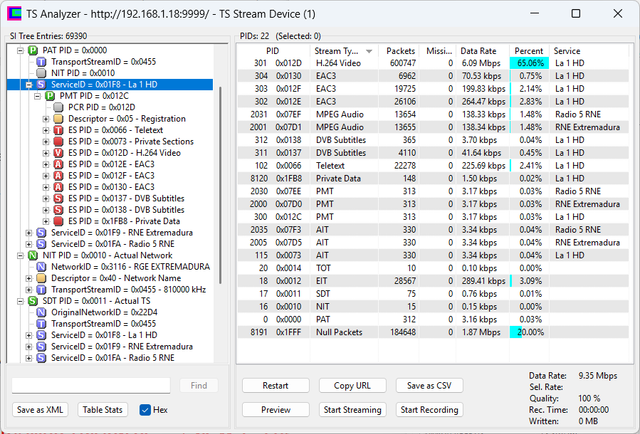
Task: Click the 3.09% percent cell of EIT
Action: pos(529,281)
